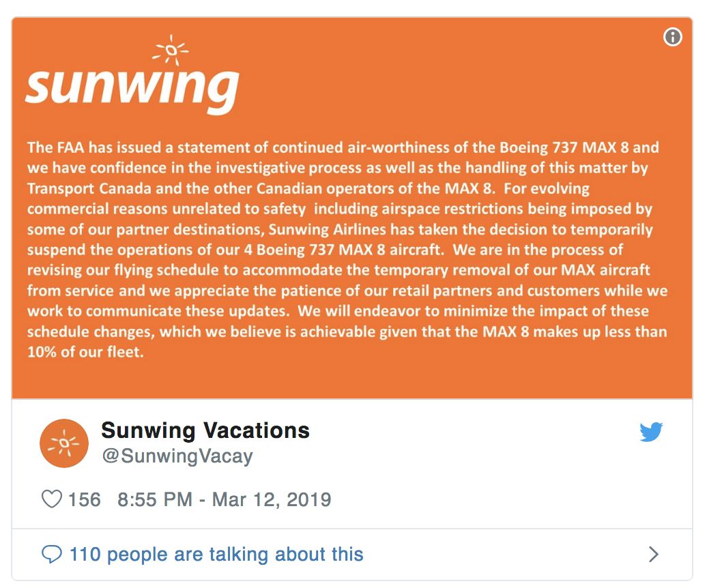
Task: Click the info icon on the orange image
Action: pos(672,37)
